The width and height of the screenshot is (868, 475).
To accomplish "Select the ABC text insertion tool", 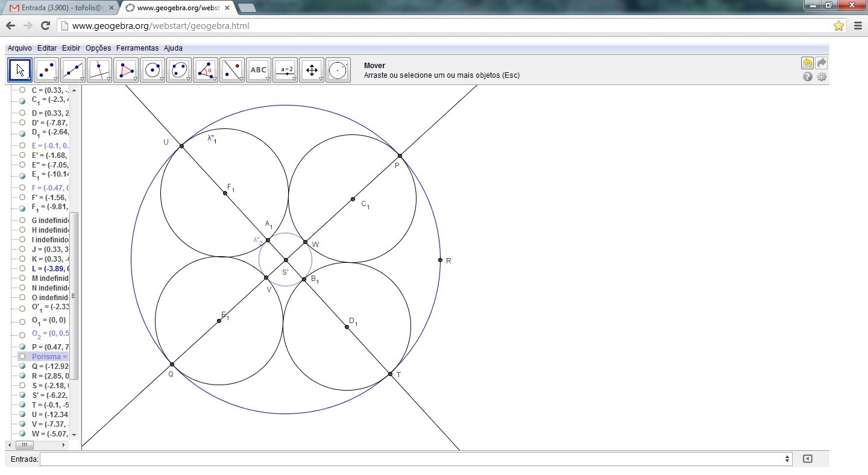I will (259, 70).
